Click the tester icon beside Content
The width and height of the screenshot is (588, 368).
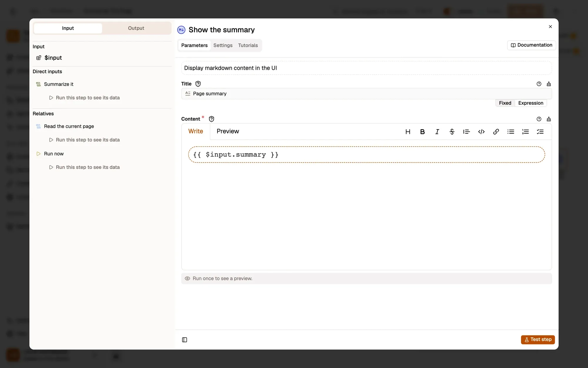coord(549,119)
